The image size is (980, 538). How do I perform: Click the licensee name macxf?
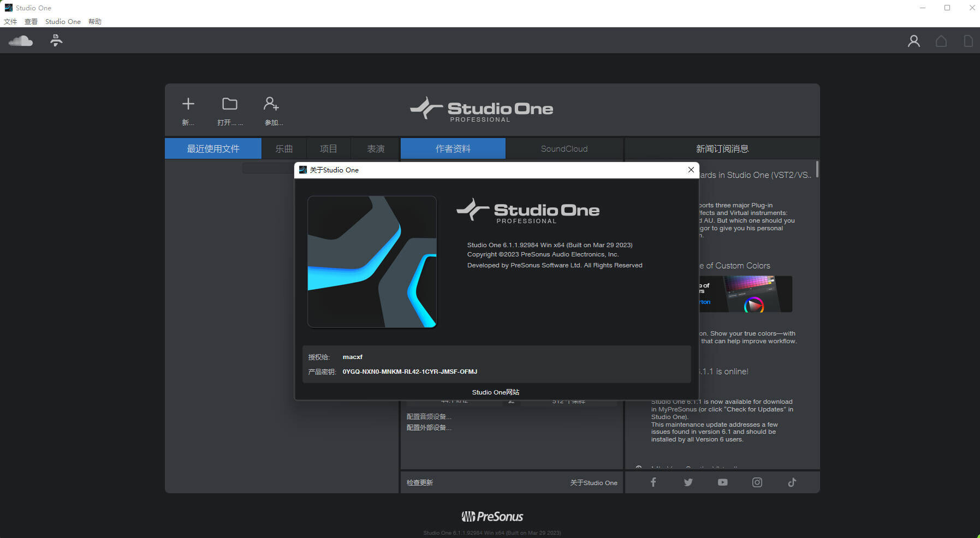point(353,357)
